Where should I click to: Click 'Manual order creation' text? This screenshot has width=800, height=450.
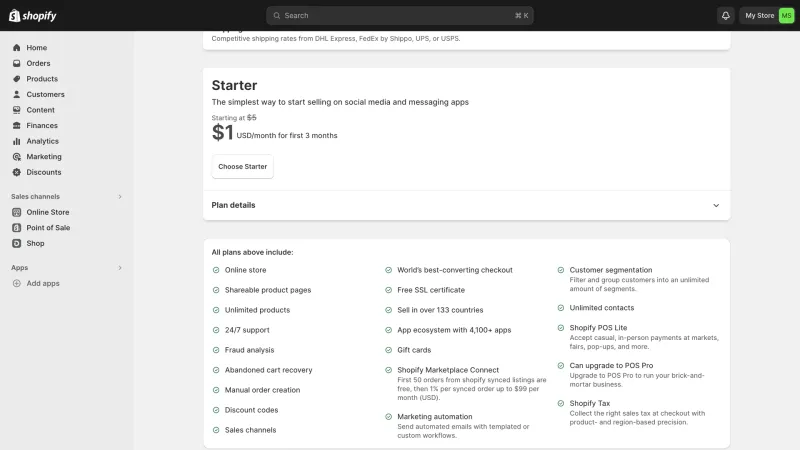[262, 390]
